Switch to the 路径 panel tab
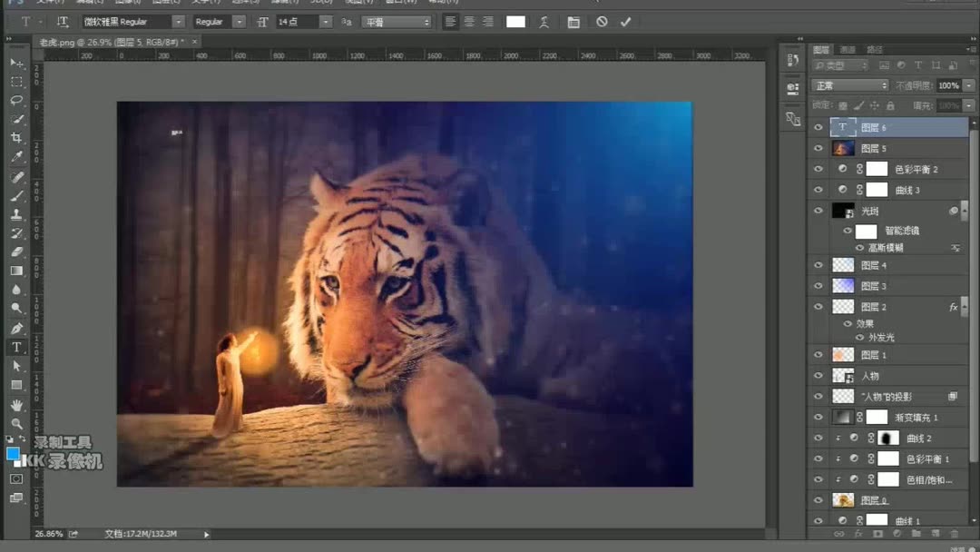Image resolution: width=980 pixels, height=552 pixels. (x=874, y=50)
